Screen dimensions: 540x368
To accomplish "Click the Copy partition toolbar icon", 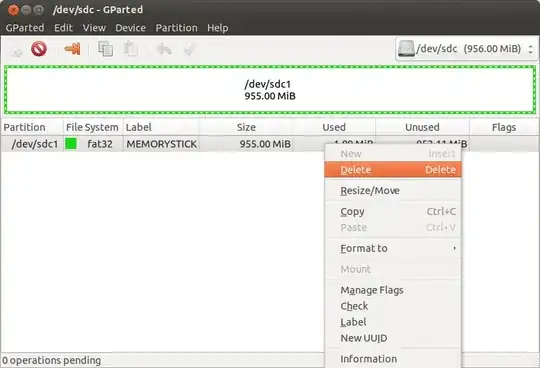I will point(105,49).
